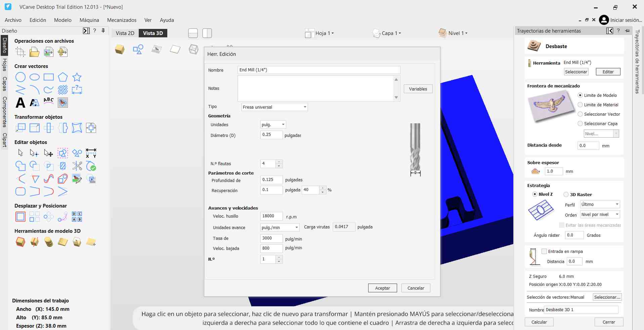Expand the Nivel 1 dropdown
644x330 pixels.
(x=458, y=33)
